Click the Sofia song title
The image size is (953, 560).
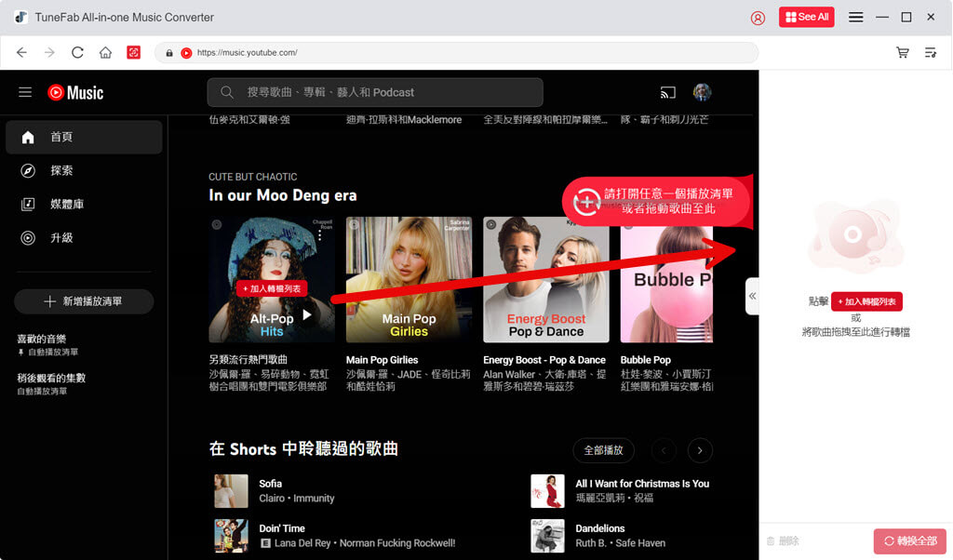(x=271, y=484)
